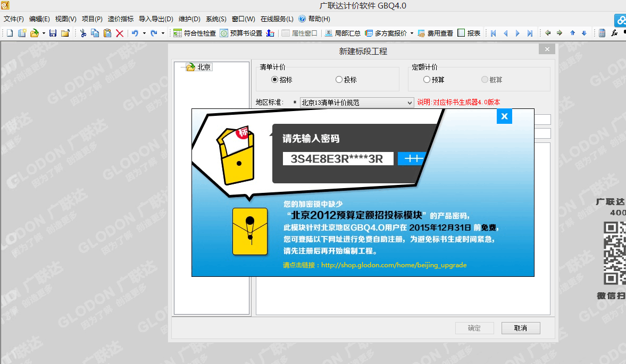Click the password input field

(338, 159)
